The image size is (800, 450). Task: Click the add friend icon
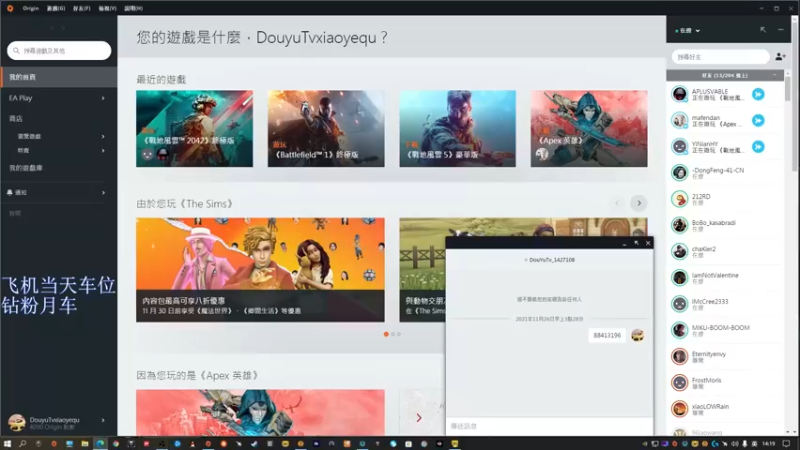pos(780,57)
